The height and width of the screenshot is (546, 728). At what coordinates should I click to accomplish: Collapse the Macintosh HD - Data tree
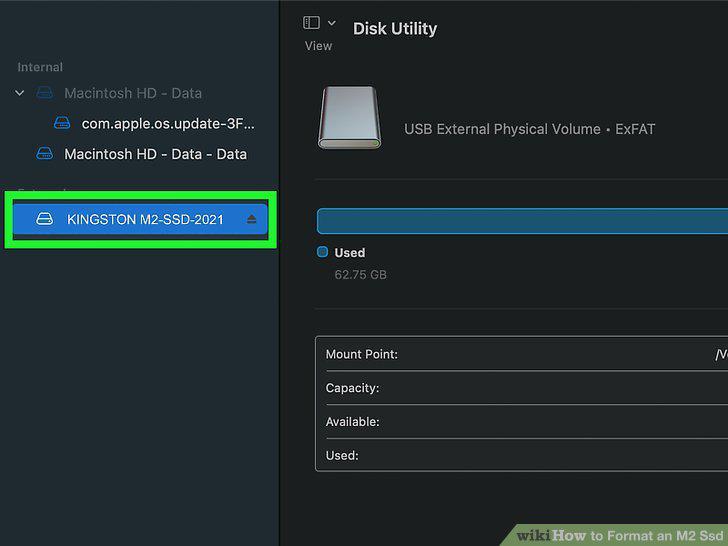pos(20,93)
